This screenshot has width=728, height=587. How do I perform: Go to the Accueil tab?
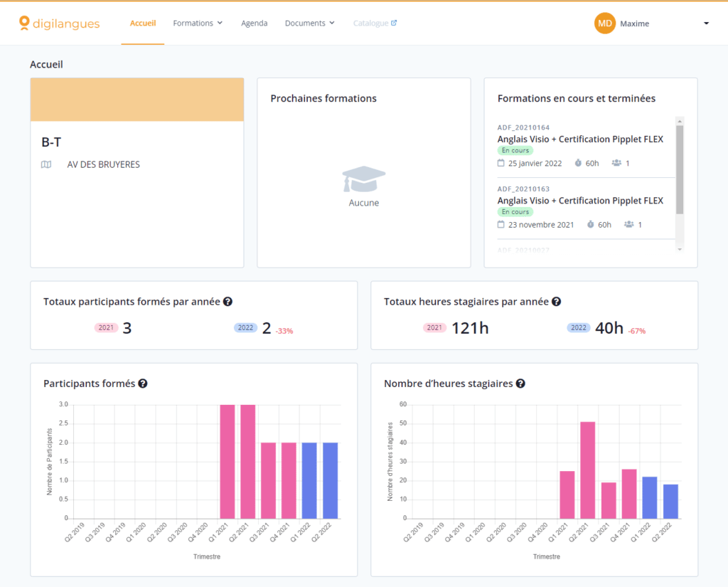click(x=143, y=23)
